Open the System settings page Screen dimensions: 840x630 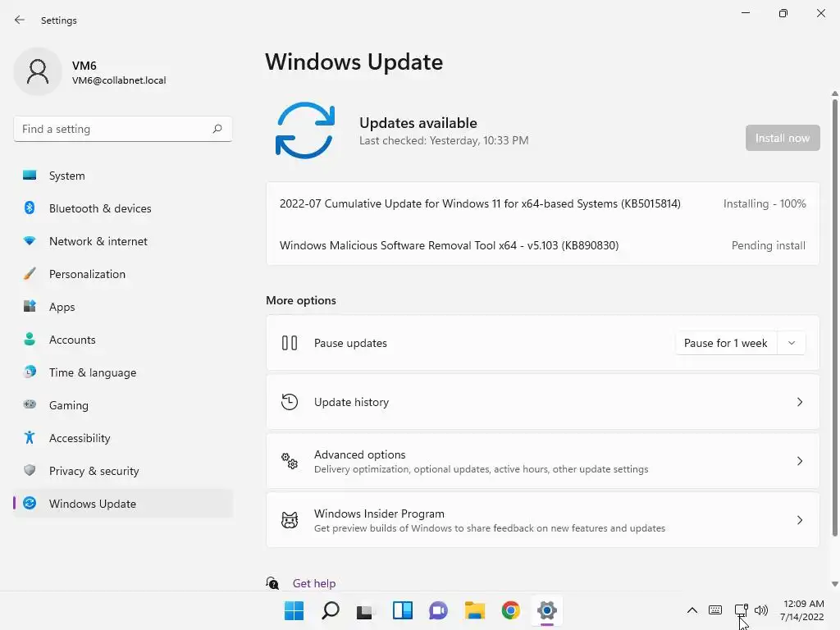coord(123,176)
